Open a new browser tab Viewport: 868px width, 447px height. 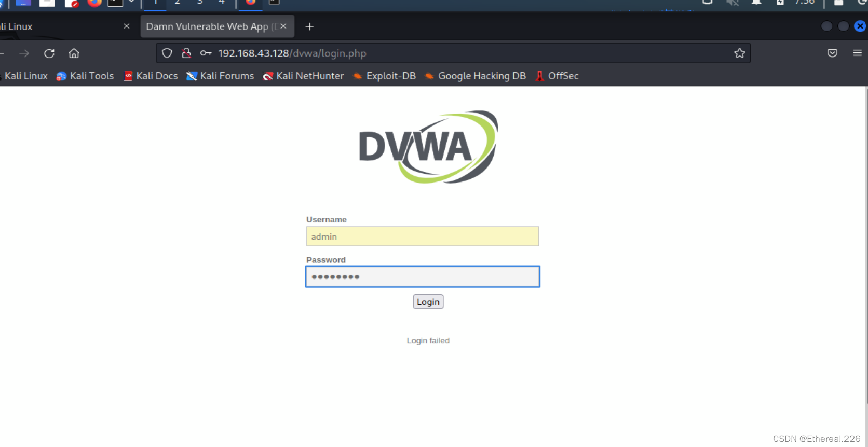pyautogui.click(x=309, y=26)
